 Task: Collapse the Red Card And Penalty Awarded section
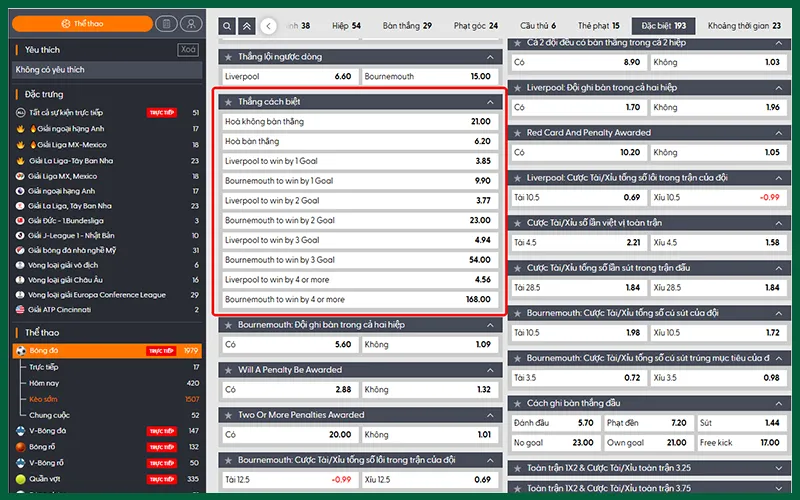(x=779, y=133)
